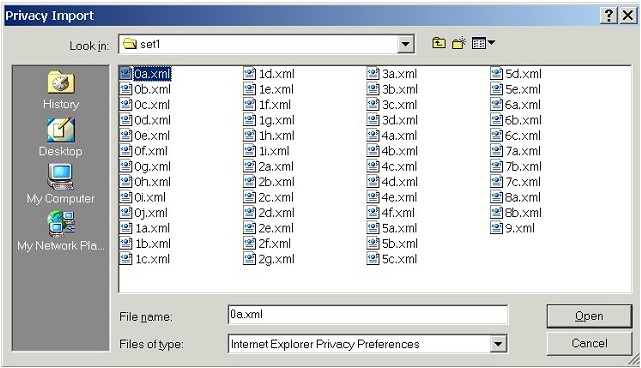This screenshot has width=641, height=368.
Task: Open the History location
Action: [61, 90]
